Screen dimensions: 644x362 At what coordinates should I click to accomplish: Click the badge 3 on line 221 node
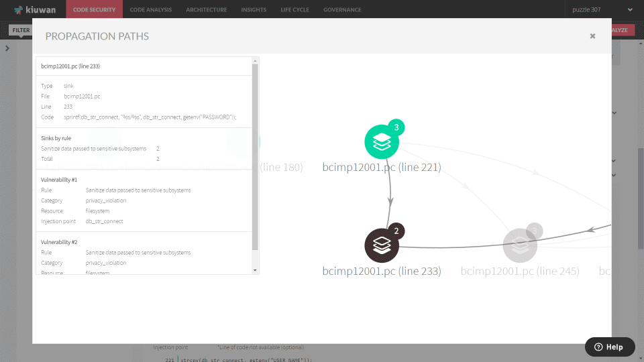click(x=396, y=127)
